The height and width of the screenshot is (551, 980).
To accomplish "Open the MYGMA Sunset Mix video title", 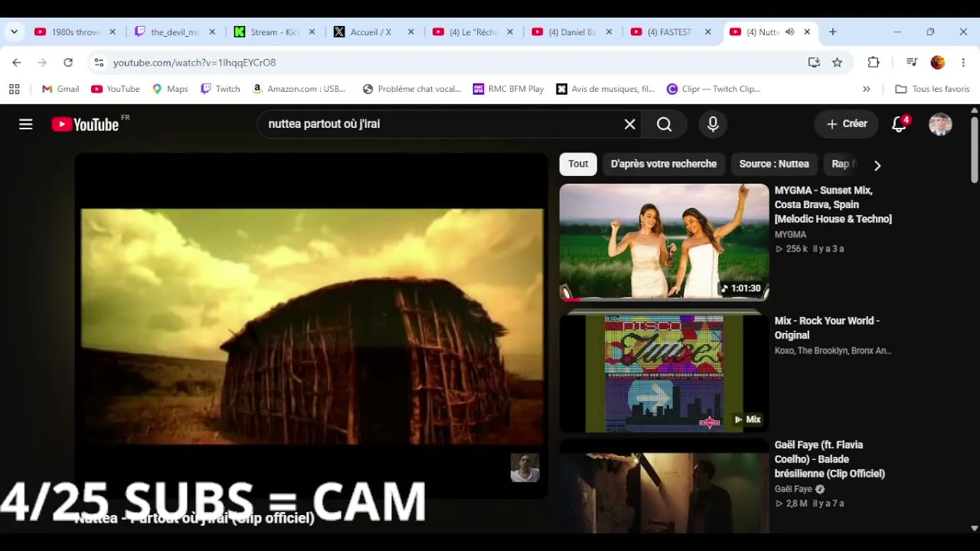I will (833, 204).
